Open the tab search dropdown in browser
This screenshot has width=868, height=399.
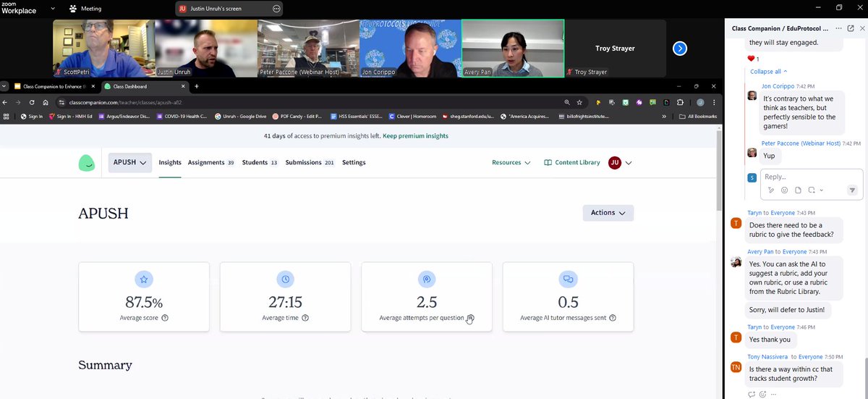(5, 86)
